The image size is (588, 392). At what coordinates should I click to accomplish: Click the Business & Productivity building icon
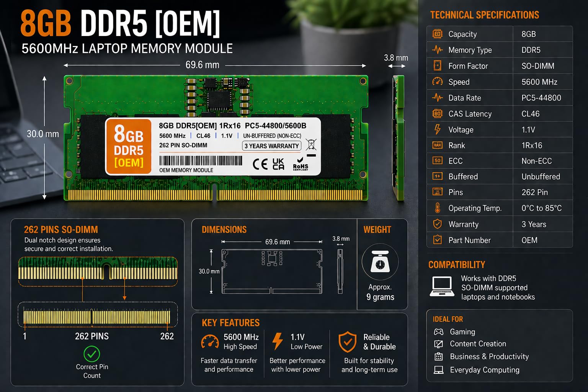tap(438, 356)
